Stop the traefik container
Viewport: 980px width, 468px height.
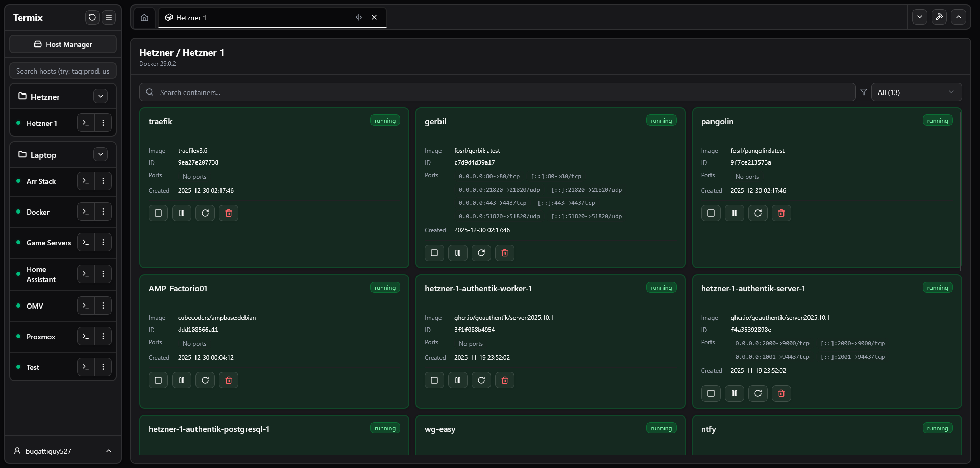[158, 213]
